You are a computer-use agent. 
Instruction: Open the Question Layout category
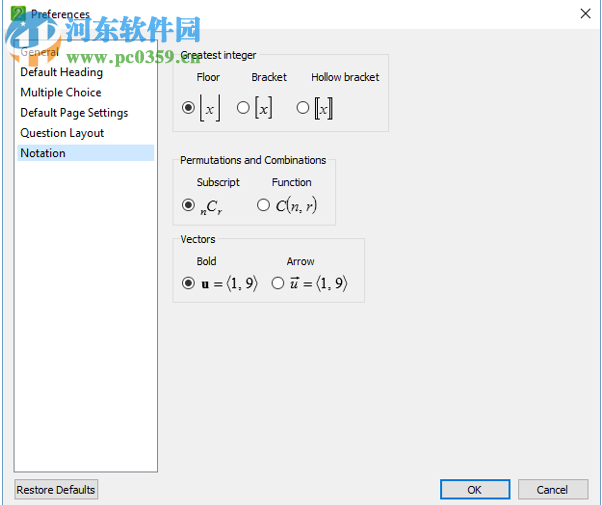(85, 133)
